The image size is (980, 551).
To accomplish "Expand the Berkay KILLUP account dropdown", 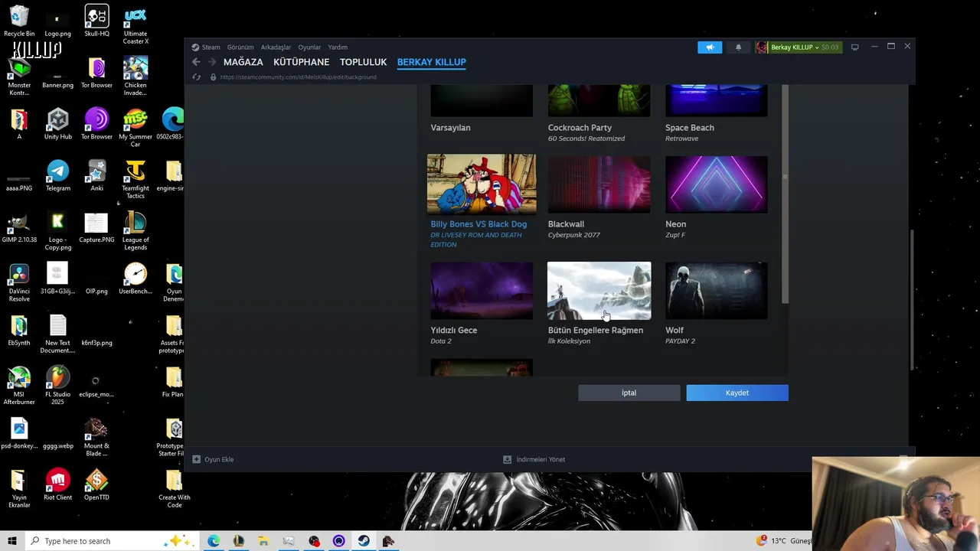I will [x=795, y=47].
